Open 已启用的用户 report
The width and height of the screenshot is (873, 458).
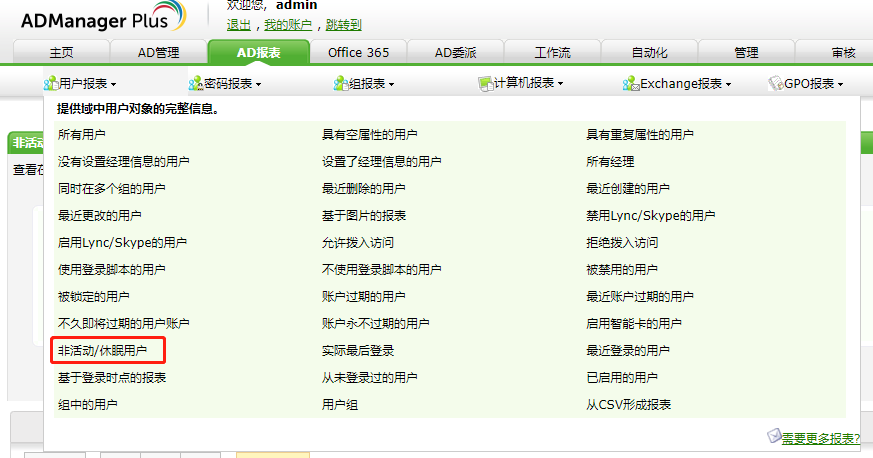click(622, 377)
